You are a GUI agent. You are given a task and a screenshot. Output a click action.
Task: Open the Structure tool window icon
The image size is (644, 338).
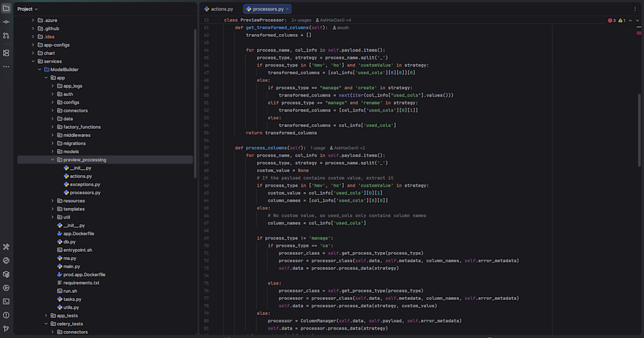(x=6, y=53)
